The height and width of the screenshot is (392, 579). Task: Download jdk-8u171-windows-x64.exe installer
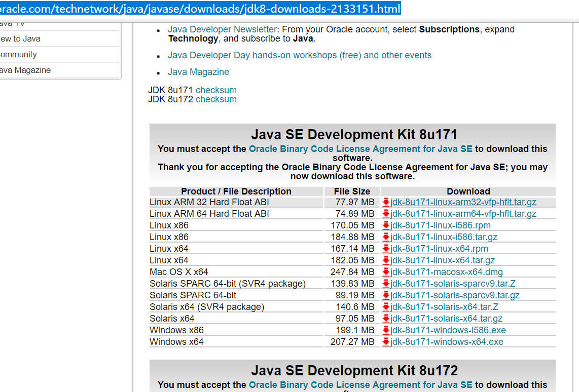[447, 342]
